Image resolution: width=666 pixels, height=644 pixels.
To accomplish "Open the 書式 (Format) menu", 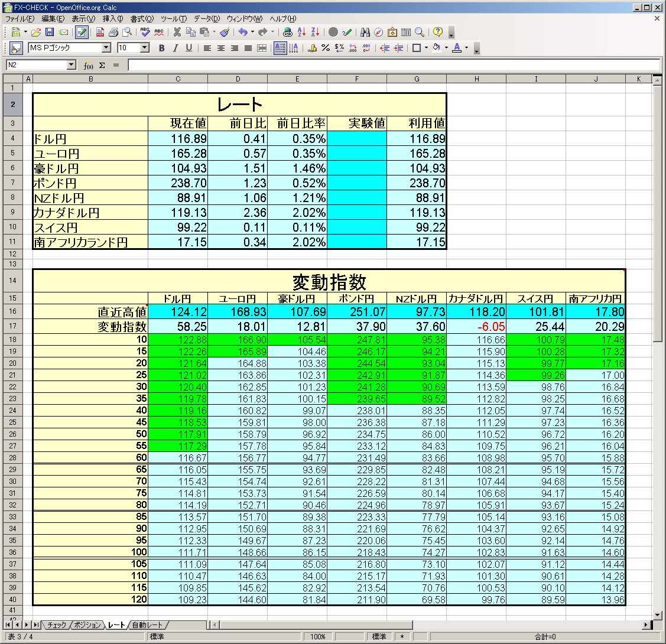I will [x=141, y=19].
